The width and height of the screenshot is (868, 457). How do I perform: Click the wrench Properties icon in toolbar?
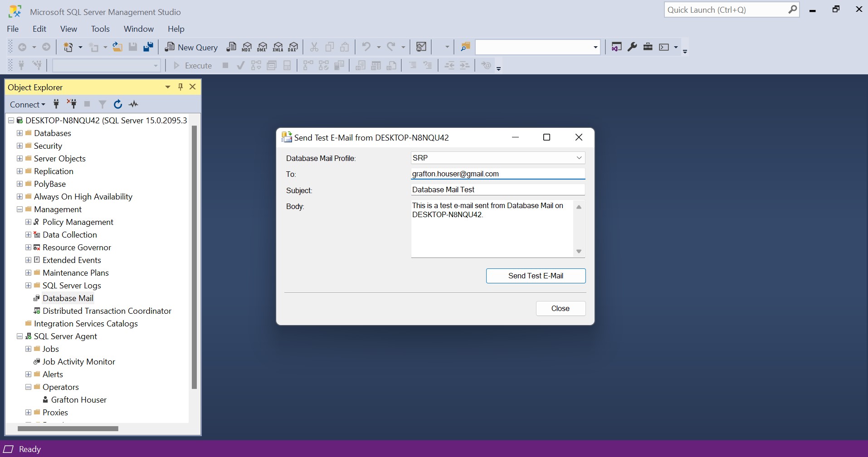(632, 47)
